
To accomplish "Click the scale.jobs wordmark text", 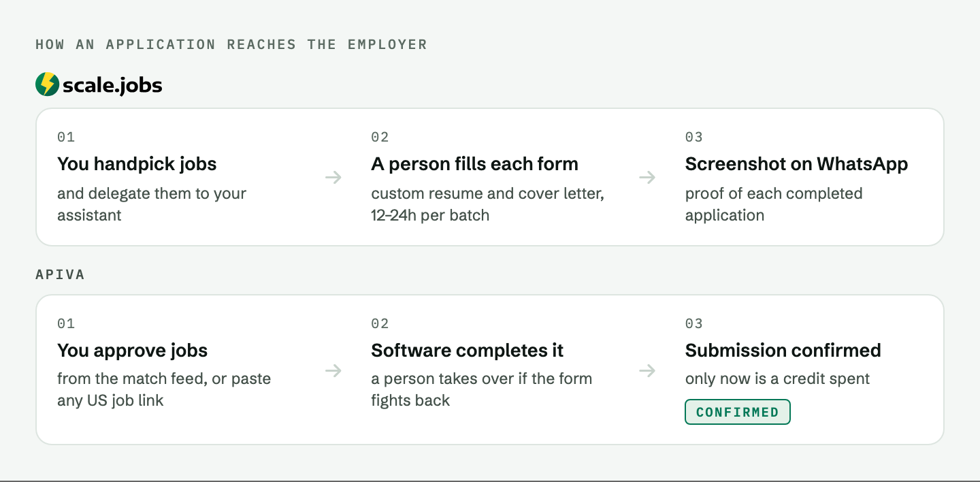I will (112, 85).
